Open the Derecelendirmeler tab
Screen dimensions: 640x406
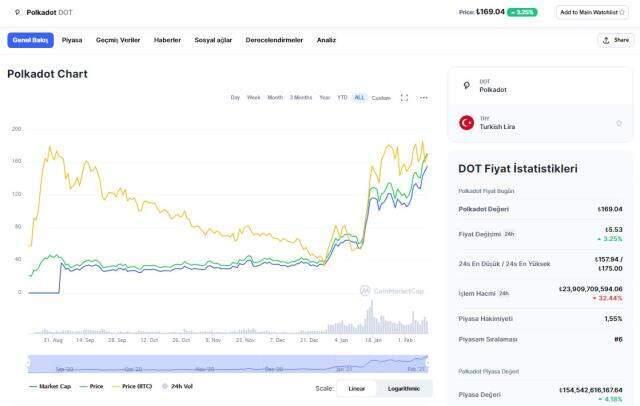point(274,40)
